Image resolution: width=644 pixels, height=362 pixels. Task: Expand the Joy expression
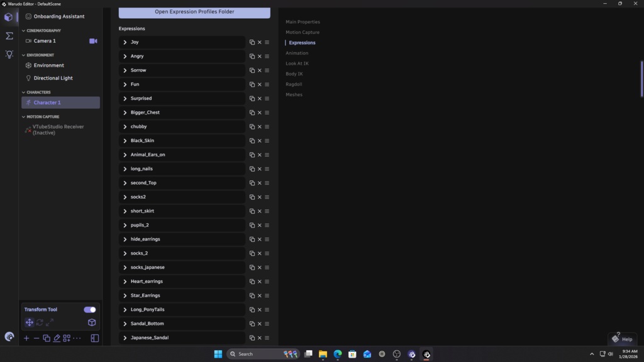coord(125,42)
